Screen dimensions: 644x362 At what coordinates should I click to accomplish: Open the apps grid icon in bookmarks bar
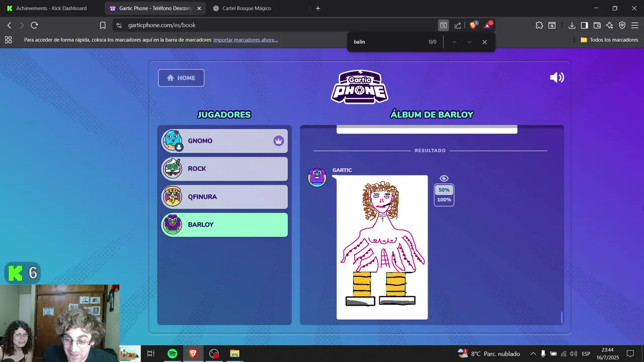(x=8, y=40)
